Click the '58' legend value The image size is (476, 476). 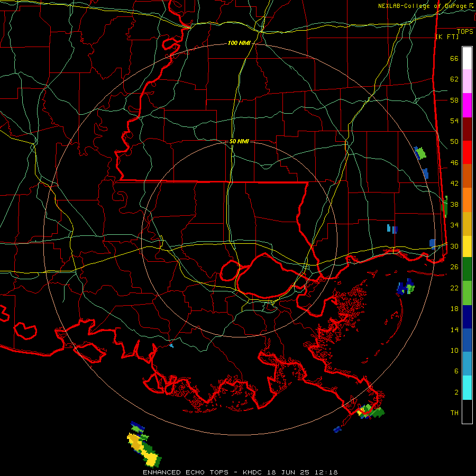tap(454, 100)
